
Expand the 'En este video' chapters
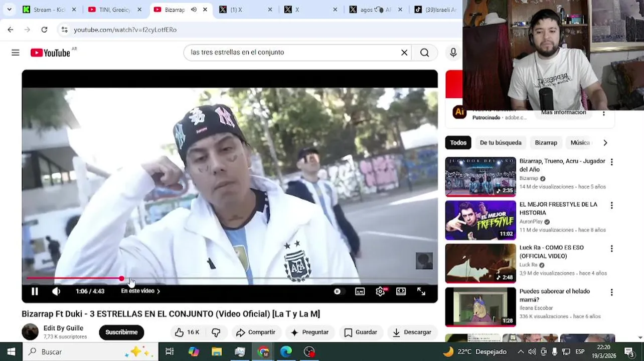coord(140,291)
